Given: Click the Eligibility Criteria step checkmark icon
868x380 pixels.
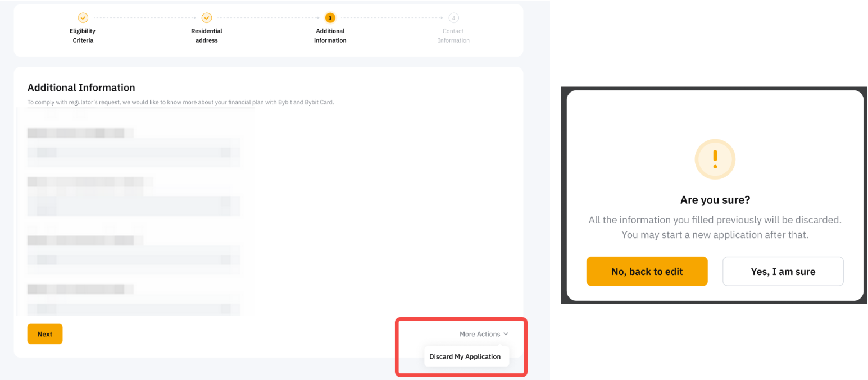Looking at the screenshot, I should click(x=83, y=18).
